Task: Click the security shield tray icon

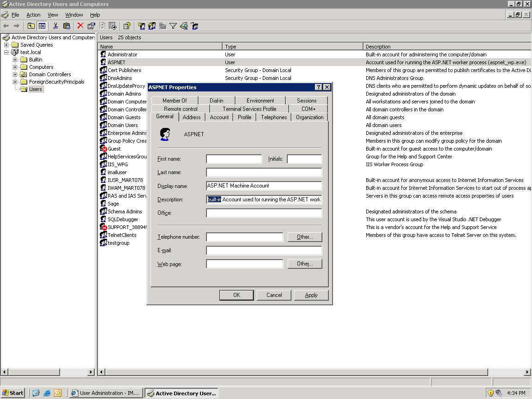Action: pyautogui.click(x=490, y=393)
